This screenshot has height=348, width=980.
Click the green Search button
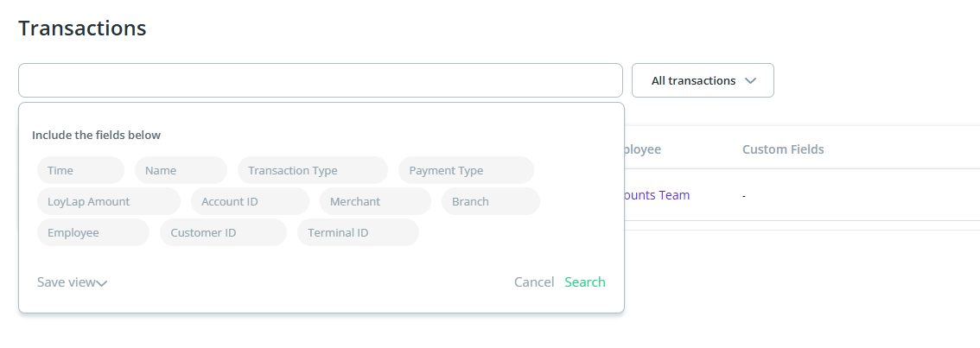585,282
